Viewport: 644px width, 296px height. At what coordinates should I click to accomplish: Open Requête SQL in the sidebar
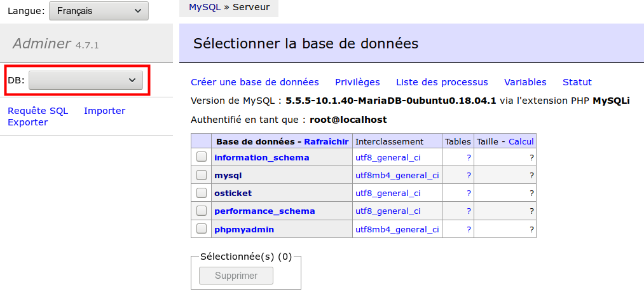[x=38, y=111]
